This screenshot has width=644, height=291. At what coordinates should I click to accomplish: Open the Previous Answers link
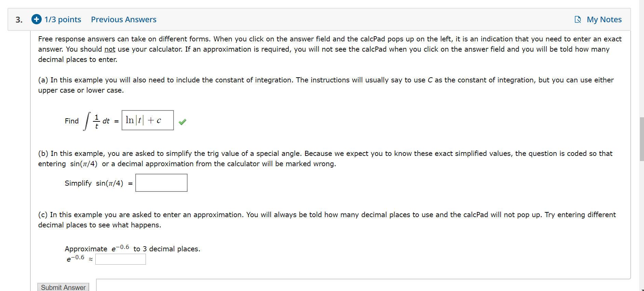tap(124, 19)
